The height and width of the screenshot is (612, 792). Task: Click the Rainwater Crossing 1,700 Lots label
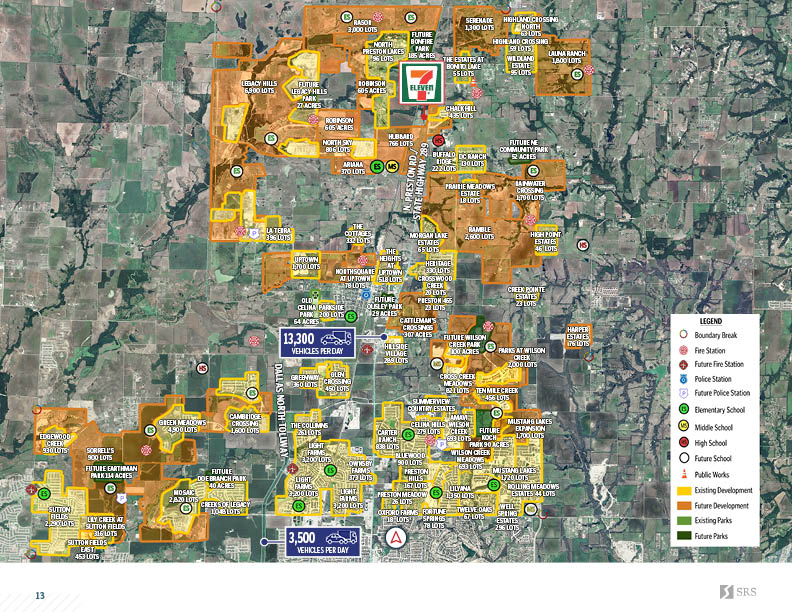(x=530, y=190)
